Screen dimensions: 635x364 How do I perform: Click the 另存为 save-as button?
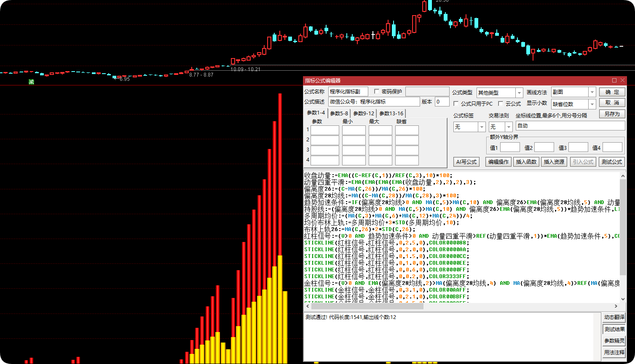612,114
